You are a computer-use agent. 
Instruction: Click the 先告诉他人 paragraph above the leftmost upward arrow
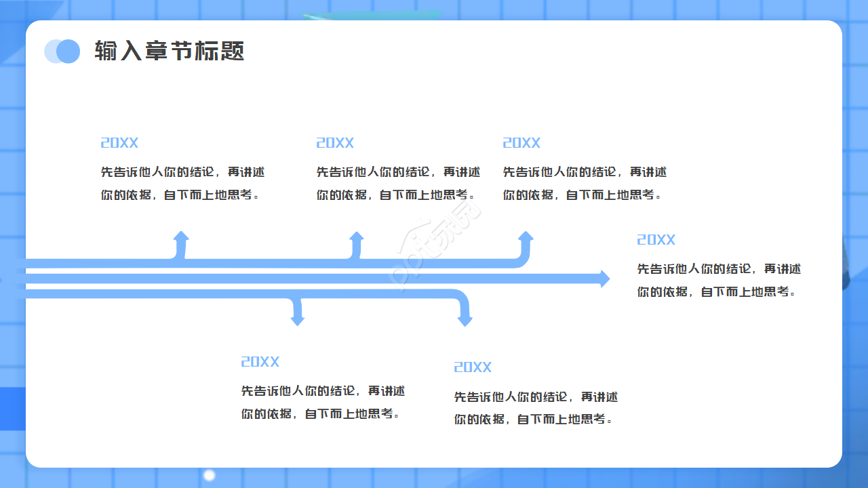pos(183,183)
